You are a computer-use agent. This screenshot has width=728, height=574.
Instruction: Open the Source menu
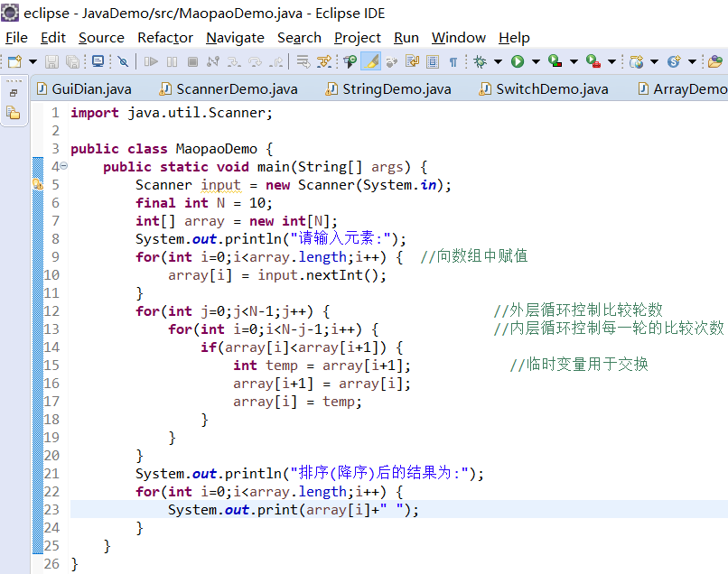(101, 38)
